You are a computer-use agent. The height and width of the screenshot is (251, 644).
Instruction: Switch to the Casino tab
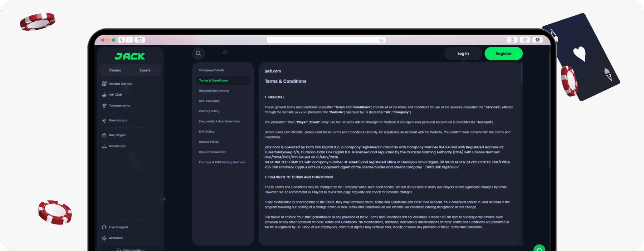pyautogui.click(x=115, y=70)
